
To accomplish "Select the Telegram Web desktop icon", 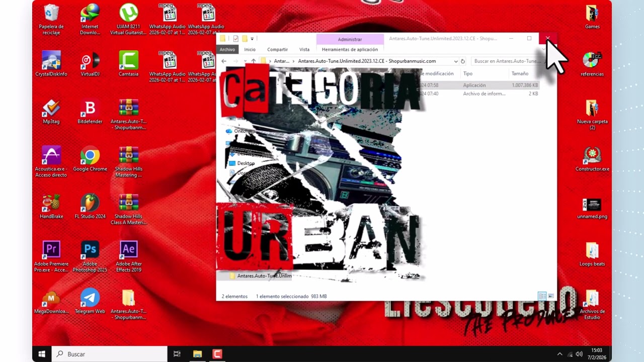I will click(90, 301).
